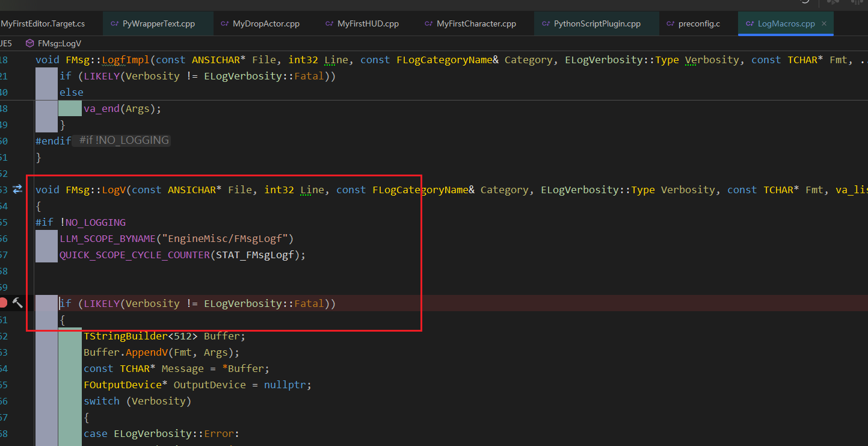The height and width of the screenshot is (446, 868).
Task: Click the split editor icon at top right
Action: click(x=858, y=3)
